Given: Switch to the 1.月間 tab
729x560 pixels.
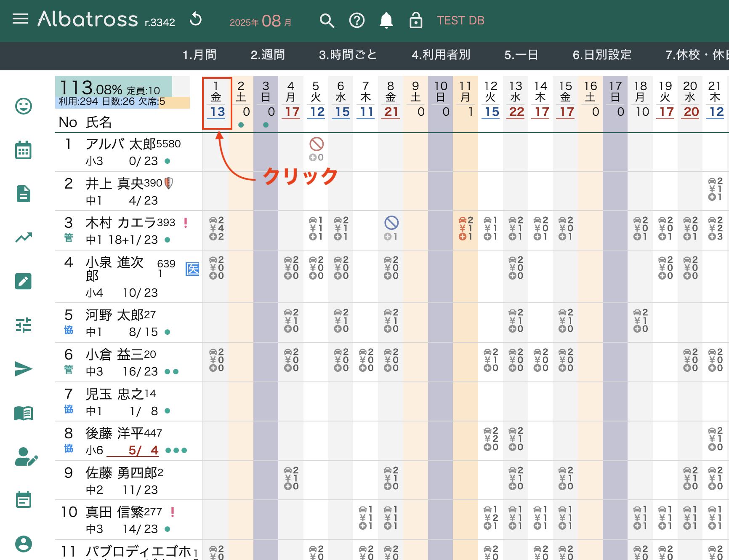Looking at the screenshot, I should click(x=200, y=55).
